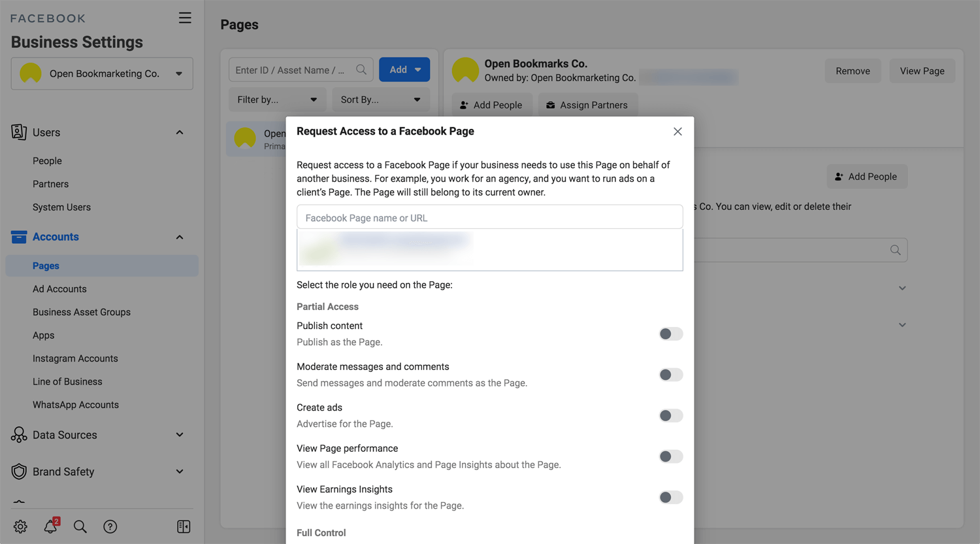Open Instagram Accounts in the sidebar
Image resolution: width=980 pixels, height=544 pixels.
(75, 358)
